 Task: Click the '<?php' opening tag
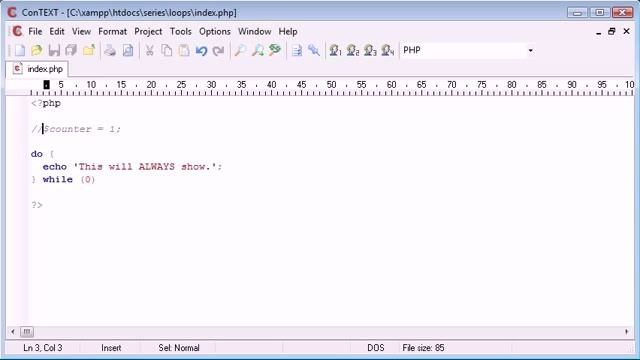[46, 103]
